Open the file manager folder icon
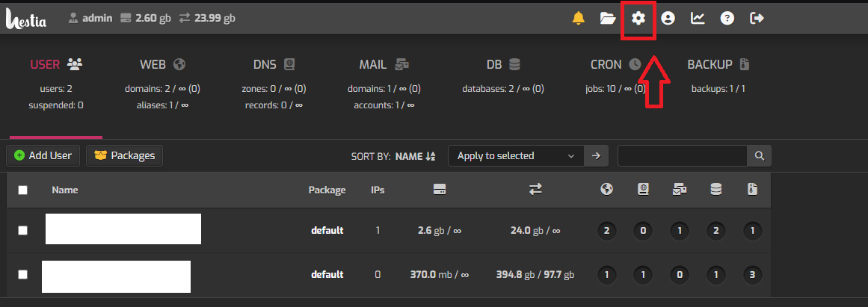This screenshot has height=307, width=868. [608, 19]
